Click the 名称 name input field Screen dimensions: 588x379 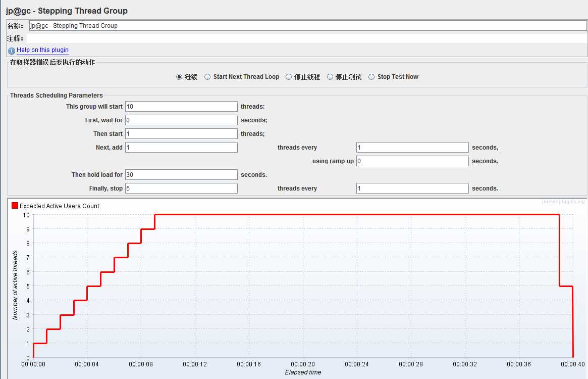[x=308, y=26]
